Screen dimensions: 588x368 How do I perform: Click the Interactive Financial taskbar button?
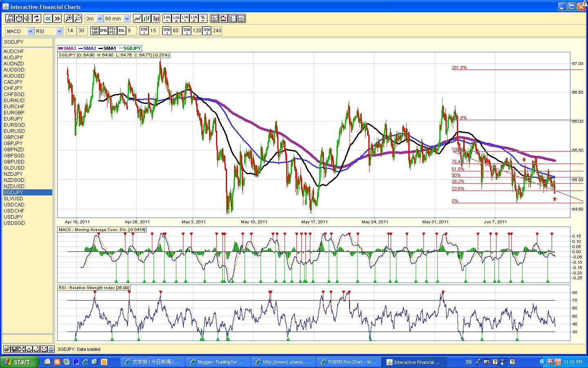coord(414,362)
